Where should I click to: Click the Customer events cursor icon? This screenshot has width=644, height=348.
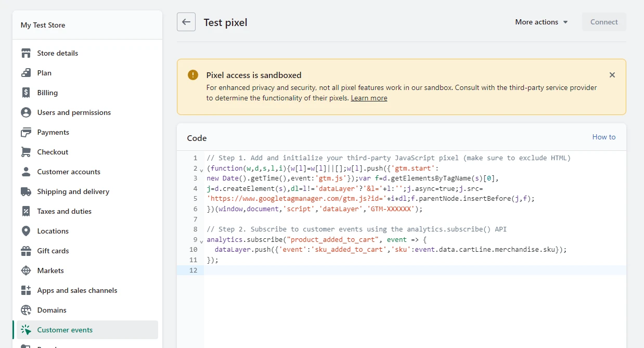[x=26, y=330]
